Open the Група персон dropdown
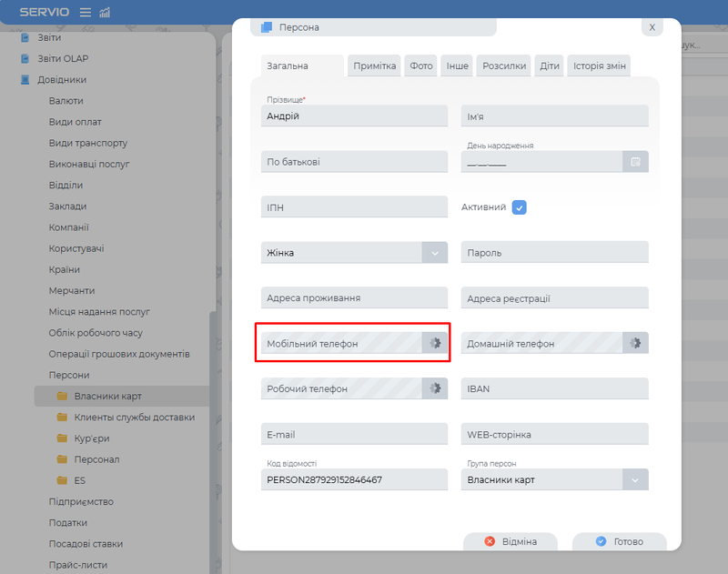Screen dimensions: 728x574 [635, 479]
